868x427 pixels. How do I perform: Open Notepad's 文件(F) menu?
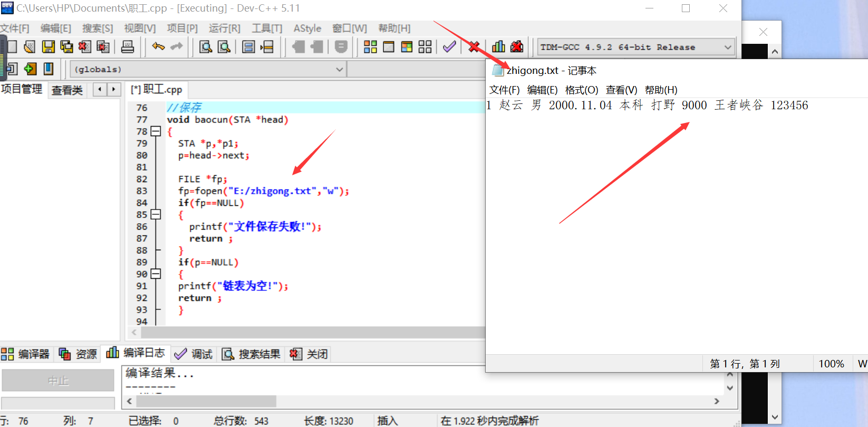pyautogui.click(x=505, y=90)
